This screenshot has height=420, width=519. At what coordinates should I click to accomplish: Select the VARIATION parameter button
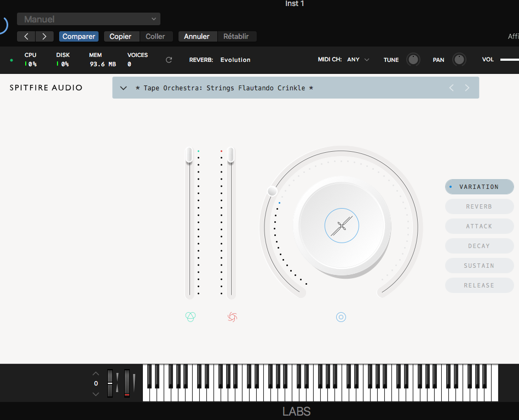(479, 187)
